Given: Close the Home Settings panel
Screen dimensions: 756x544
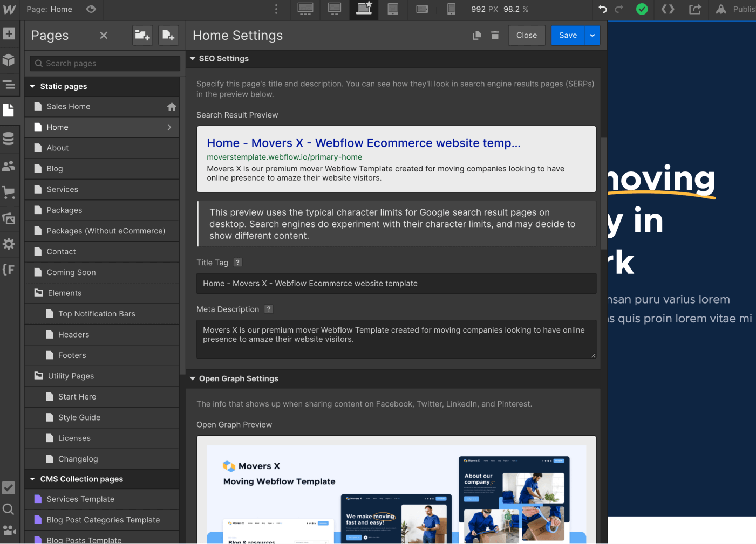Looking at the screenshot, I should [x=526, y=35].
